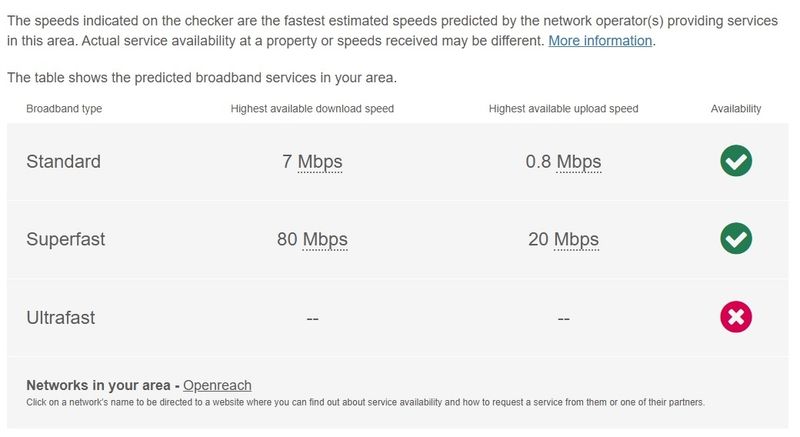
Task: Select the Ultrafast broadband type label
Action: pos(60,318)
